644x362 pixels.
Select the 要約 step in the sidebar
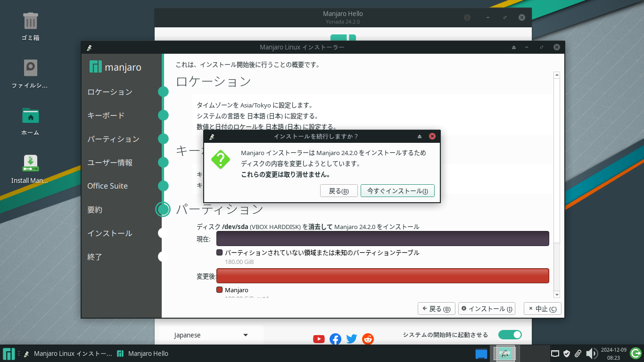95,210
